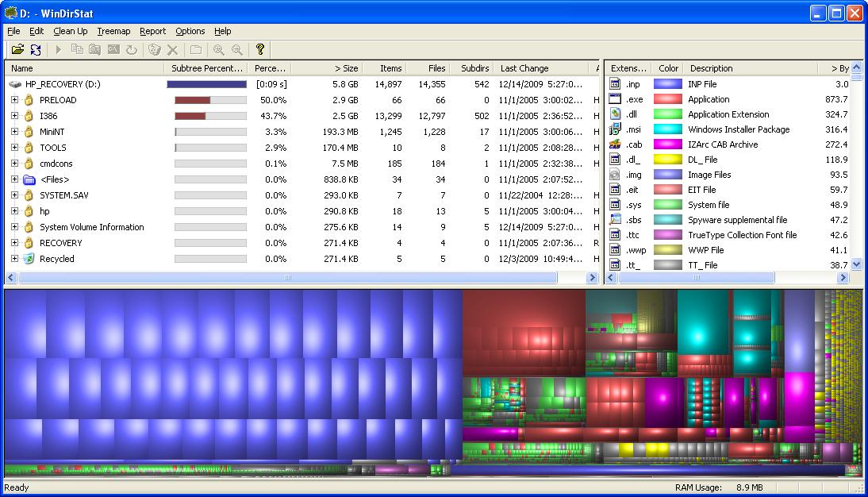Open the Help menu
Screen dimensions: 868x497
tap(222, 31)
